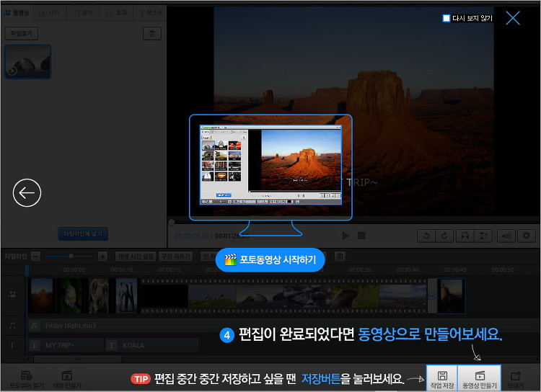Click the 00:00:45 ruler mark
This screenshot has height=392, width=541.
(454, 269)
